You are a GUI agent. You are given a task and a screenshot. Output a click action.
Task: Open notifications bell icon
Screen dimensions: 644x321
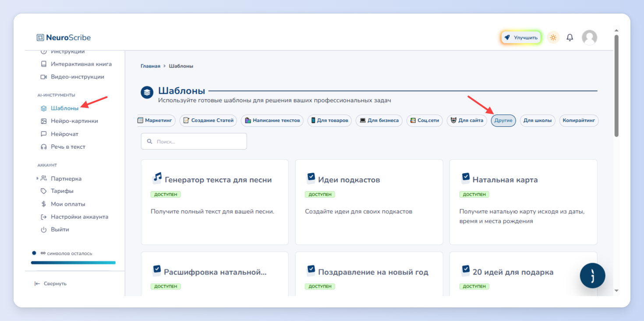click(570, 38)
